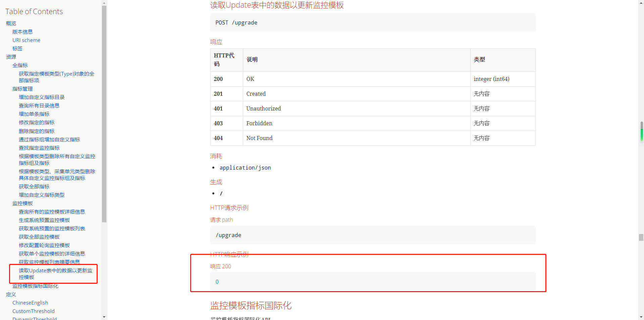This screenshot has height=320, width=644.
Task: Click the Created description cell
Action: point(357,94)
